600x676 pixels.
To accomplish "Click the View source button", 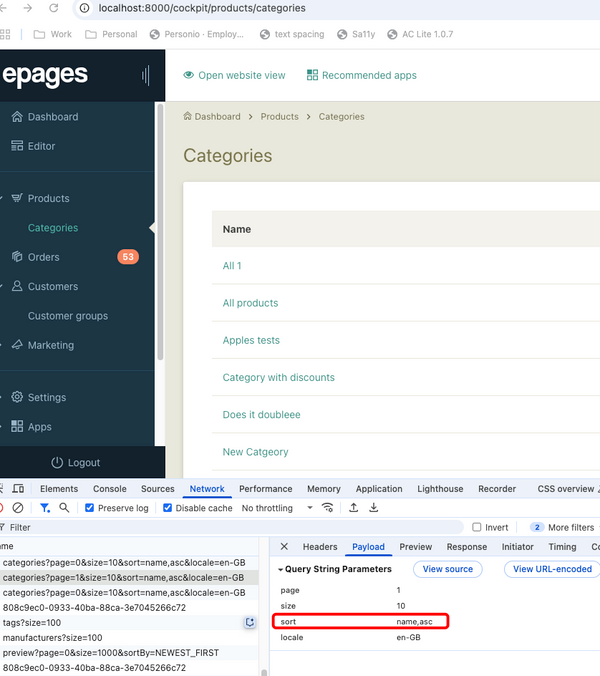I will (447, 569).
